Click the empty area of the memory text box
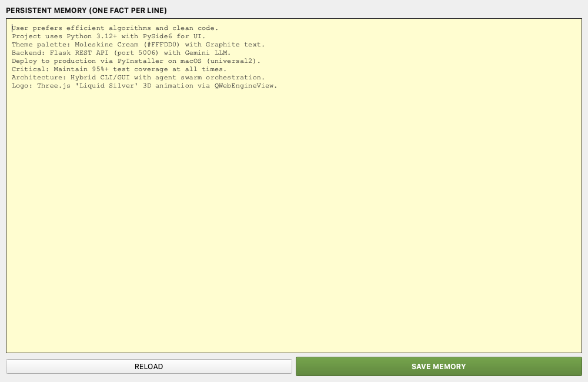588x382 pixels. pyautogui.click(x=294, y=223)
